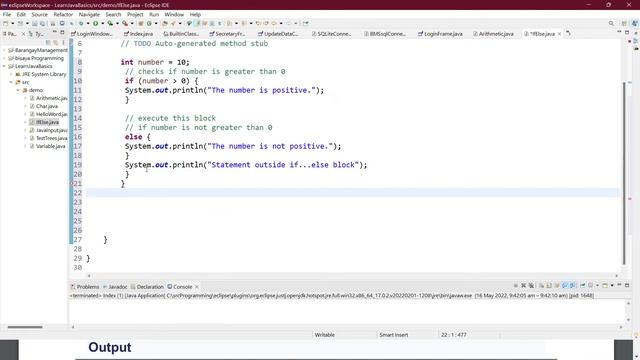Click Remove Launch X icon in console toolbar
The image size is (640, 360).
(x=523, y=286)
